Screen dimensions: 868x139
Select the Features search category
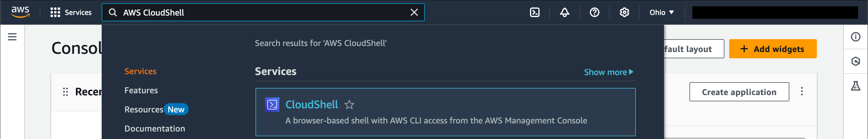coord(141,90)
